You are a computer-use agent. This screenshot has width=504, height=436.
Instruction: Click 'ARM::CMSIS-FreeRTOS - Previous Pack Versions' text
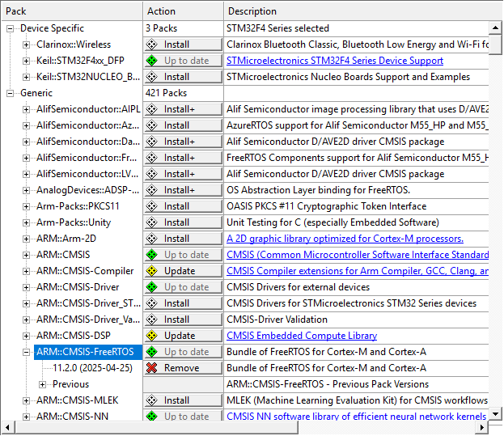pos(328,384)
